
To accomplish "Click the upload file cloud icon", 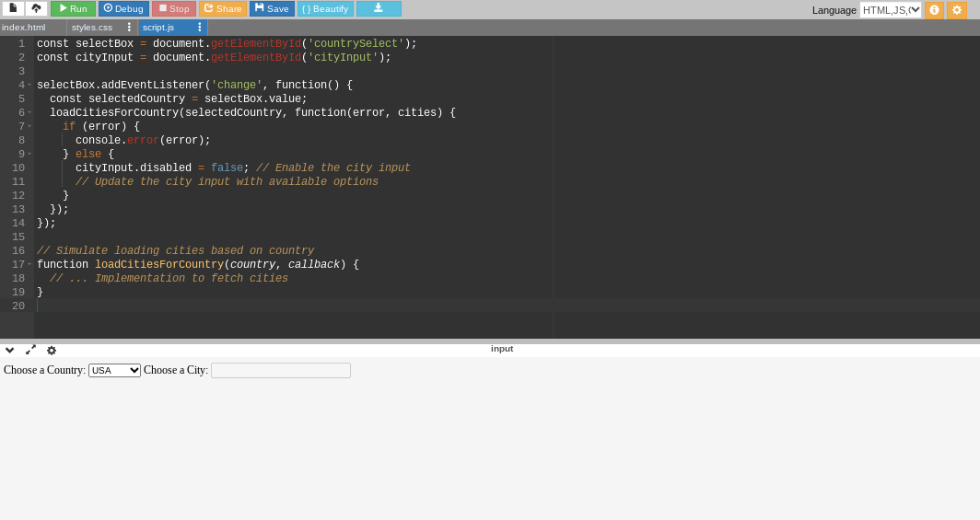I will (x=36, y=8).
